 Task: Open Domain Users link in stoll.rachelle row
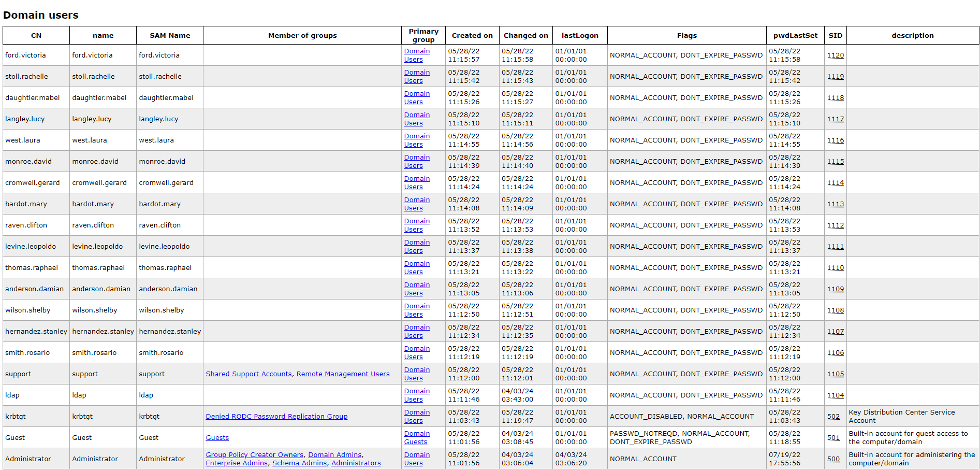tap(417, 77)
